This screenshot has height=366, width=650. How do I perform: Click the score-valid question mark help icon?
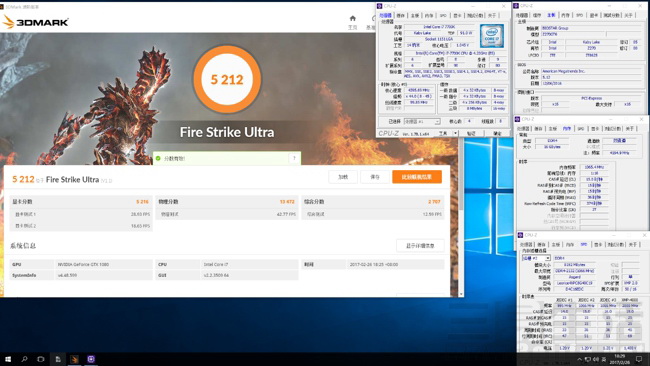coord(294,158)
